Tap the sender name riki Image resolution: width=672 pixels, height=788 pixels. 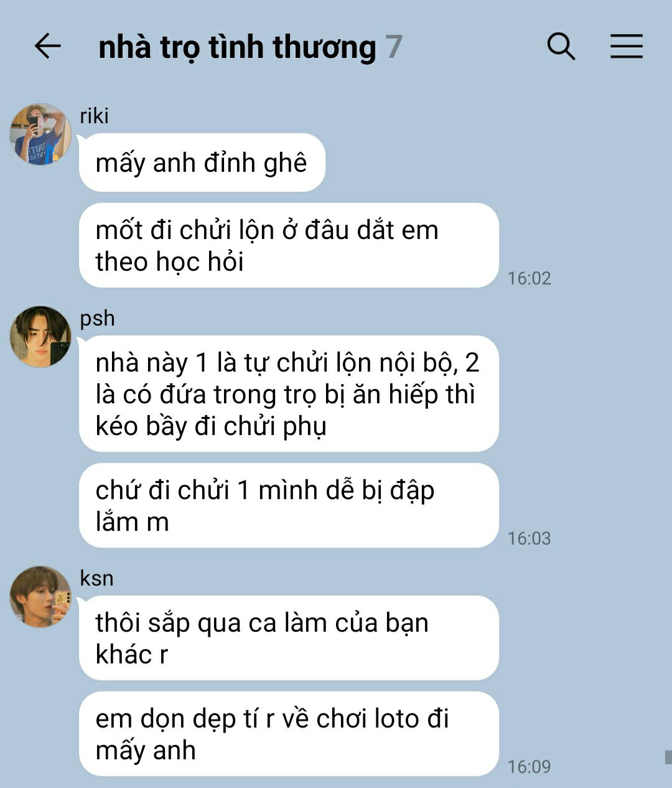[95, 116]
